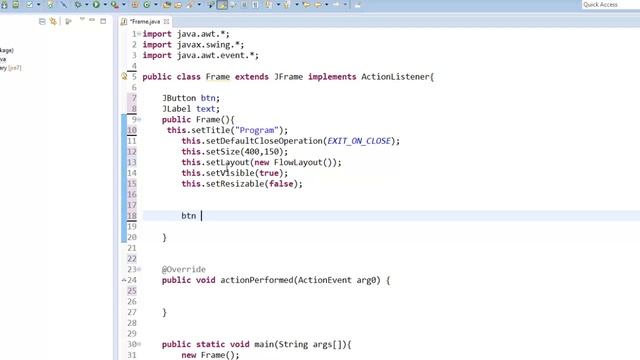The width and height of the screenshot is (640, 360).
Task: Click JButton type name on line 7
Action: (x=179, y=98)
